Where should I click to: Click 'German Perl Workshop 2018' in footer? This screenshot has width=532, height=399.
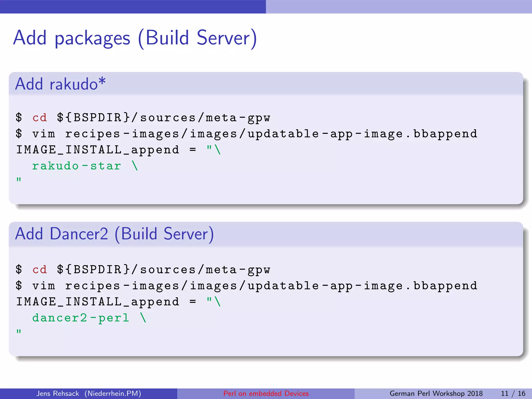coord(436,394)
